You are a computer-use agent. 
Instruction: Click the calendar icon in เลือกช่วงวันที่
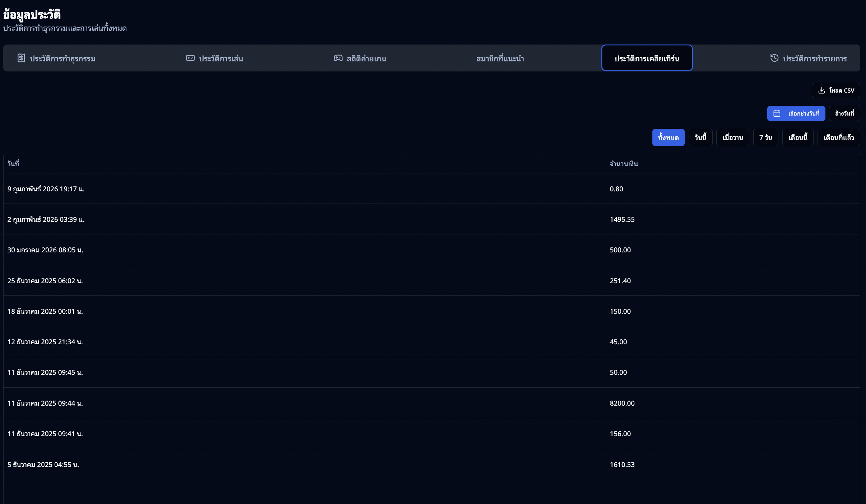pyautogui.click(x=777, y=113)
